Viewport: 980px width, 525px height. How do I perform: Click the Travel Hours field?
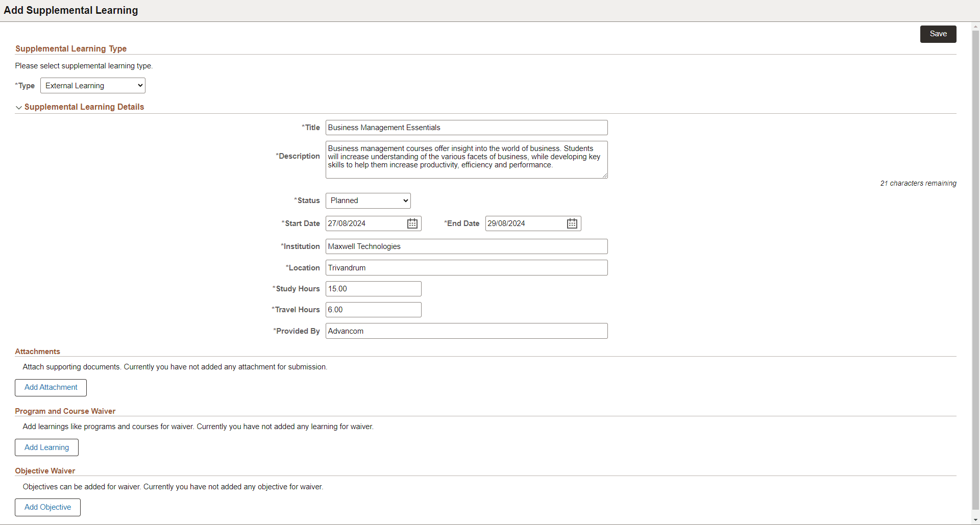pyautogui.click(x=374, y=310)
